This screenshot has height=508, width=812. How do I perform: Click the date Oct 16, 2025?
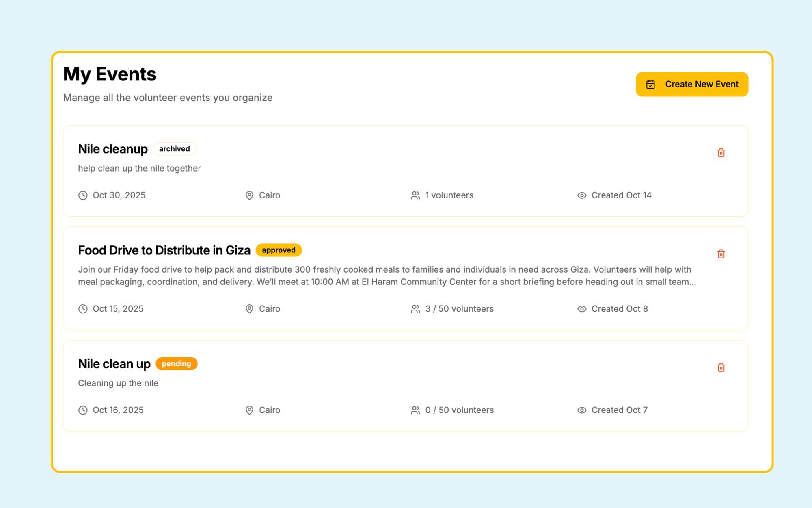[x=118, y=410]
